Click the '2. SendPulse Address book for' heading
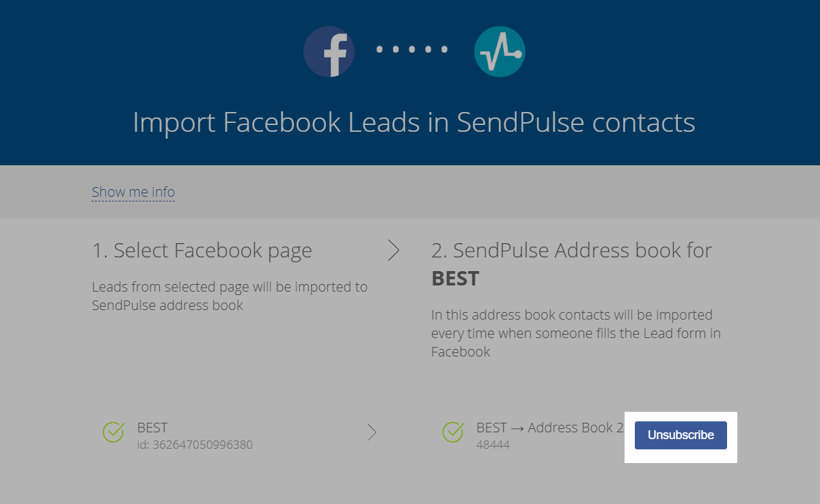This screenshot has height=504, width=820. click(572, 251)
